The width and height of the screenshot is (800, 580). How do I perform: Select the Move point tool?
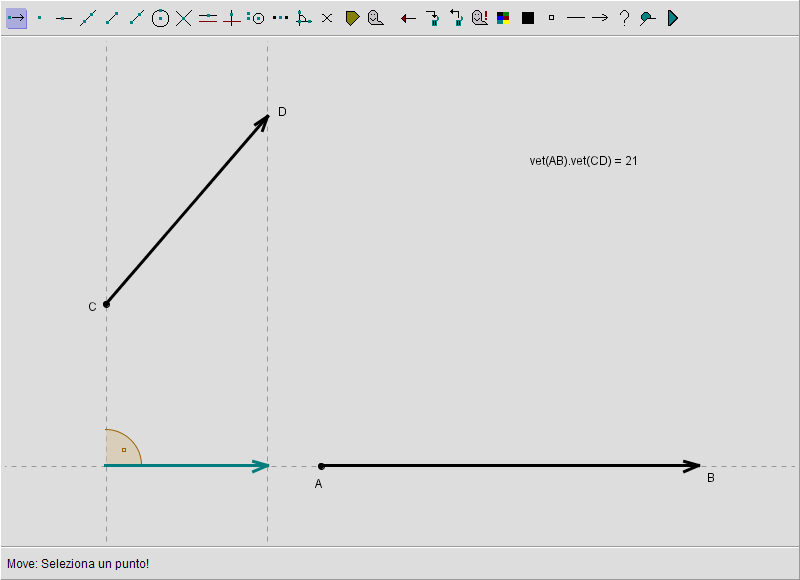pos(16,18)
